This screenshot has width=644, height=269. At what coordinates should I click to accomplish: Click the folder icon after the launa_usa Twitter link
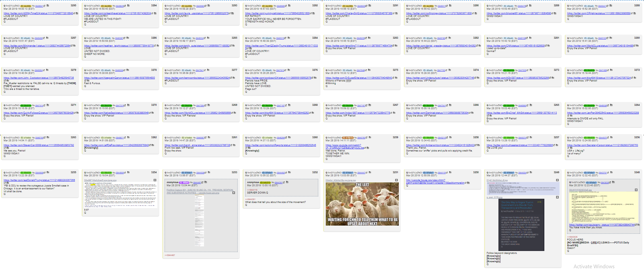point(233,13)
